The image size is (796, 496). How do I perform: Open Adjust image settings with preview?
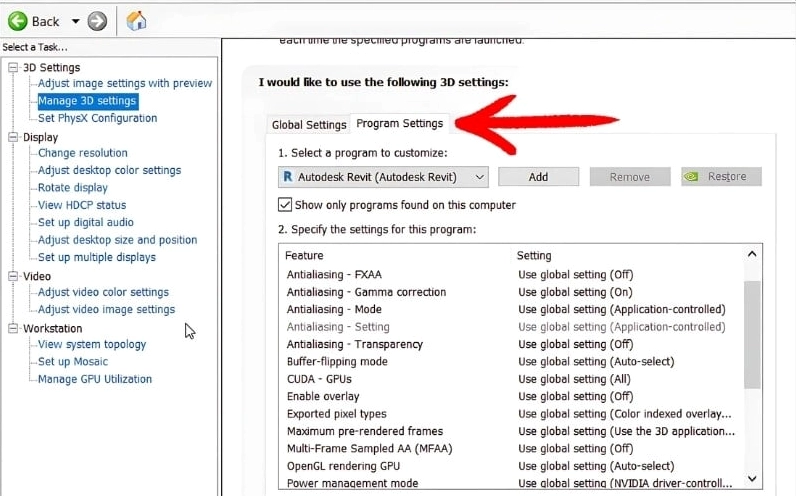[x=125, y=83]
